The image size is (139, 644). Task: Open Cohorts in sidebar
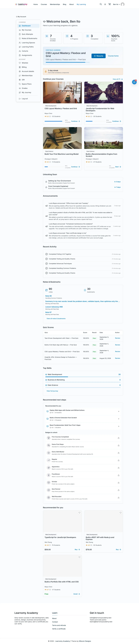pyautogui.click(x=28, y=51)
